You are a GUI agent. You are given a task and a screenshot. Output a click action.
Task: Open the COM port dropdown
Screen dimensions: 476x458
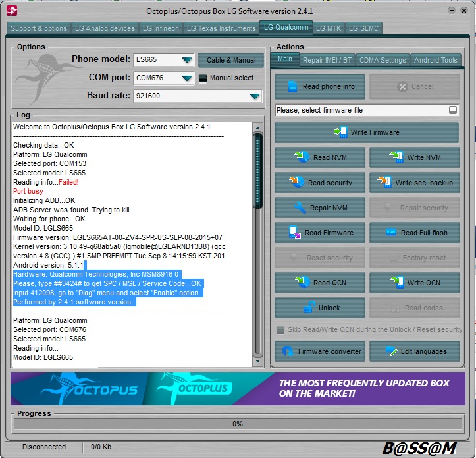pos(187,78)
